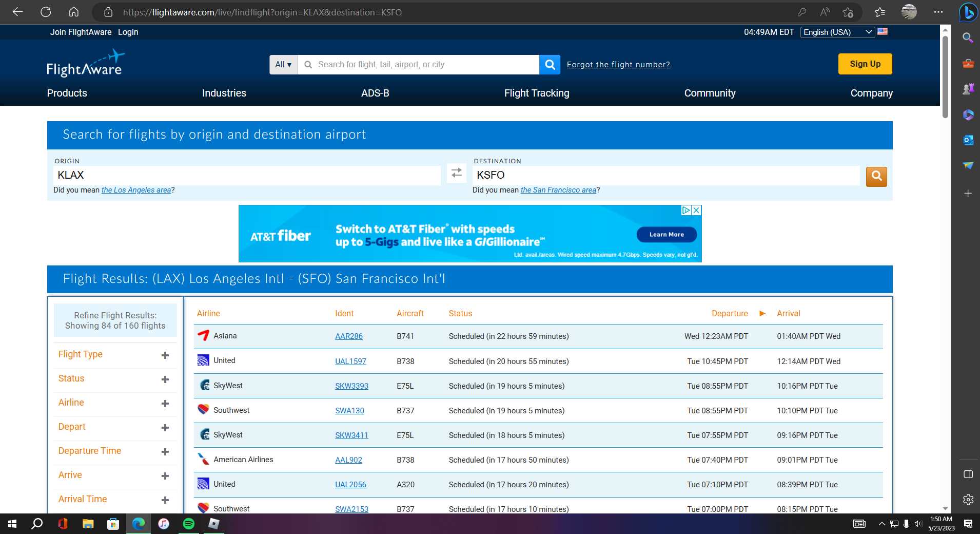Open the Read Aloud icon in address bar

(x=825, y=12)
